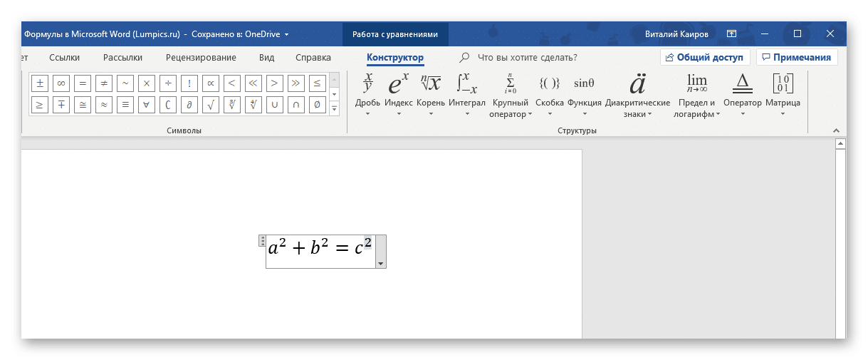Insert the square root √ symbol
The image size is (868, 360).
[x=211, y=105]
